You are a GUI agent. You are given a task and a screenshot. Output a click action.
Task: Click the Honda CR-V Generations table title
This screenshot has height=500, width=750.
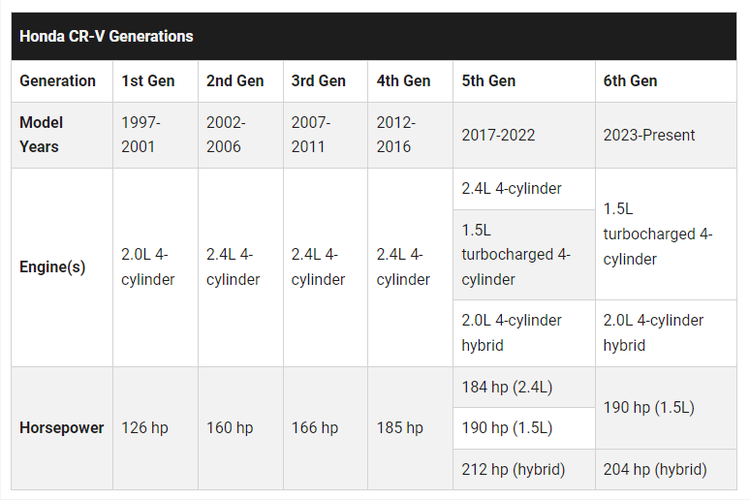click(x=106, y=36)
